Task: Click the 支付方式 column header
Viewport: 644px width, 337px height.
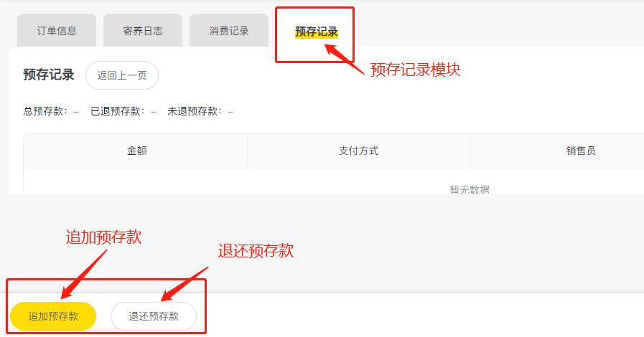Action: coord(358,151)
